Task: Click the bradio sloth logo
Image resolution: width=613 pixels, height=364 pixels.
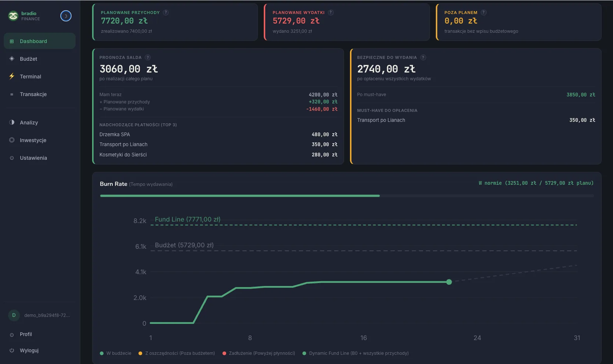Action: (13, 16)
